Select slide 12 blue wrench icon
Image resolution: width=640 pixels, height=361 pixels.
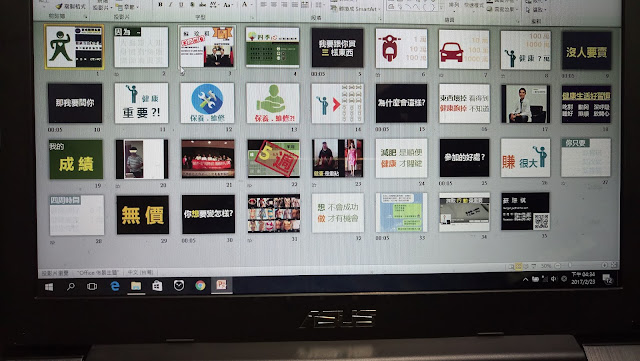coord(207,103)
